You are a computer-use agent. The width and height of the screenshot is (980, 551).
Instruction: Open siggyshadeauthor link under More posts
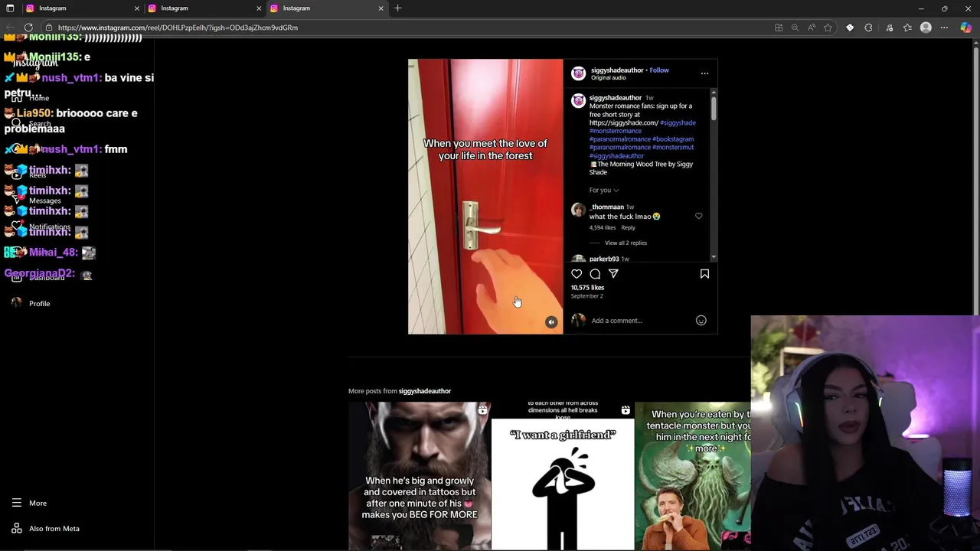(x=425, y=391)
